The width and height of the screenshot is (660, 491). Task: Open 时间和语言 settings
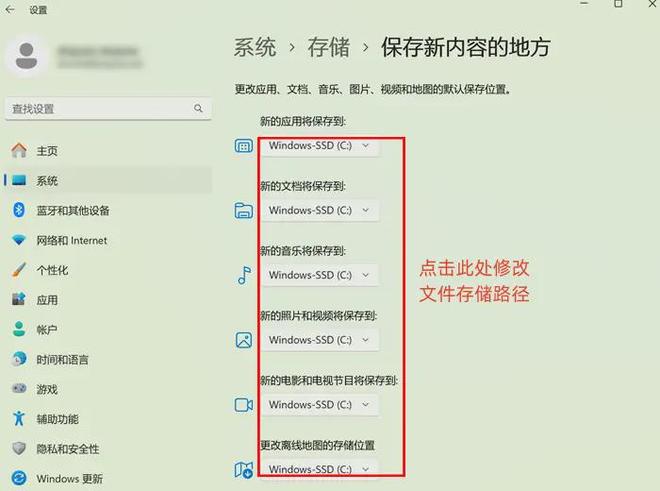coord(62,359)
